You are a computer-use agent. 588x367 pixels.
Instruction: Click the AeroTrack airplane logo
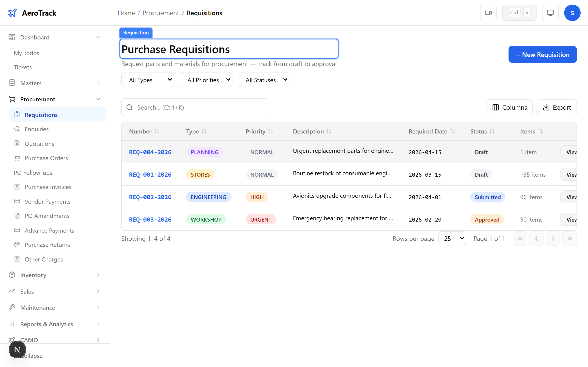(x=12, y=13)
